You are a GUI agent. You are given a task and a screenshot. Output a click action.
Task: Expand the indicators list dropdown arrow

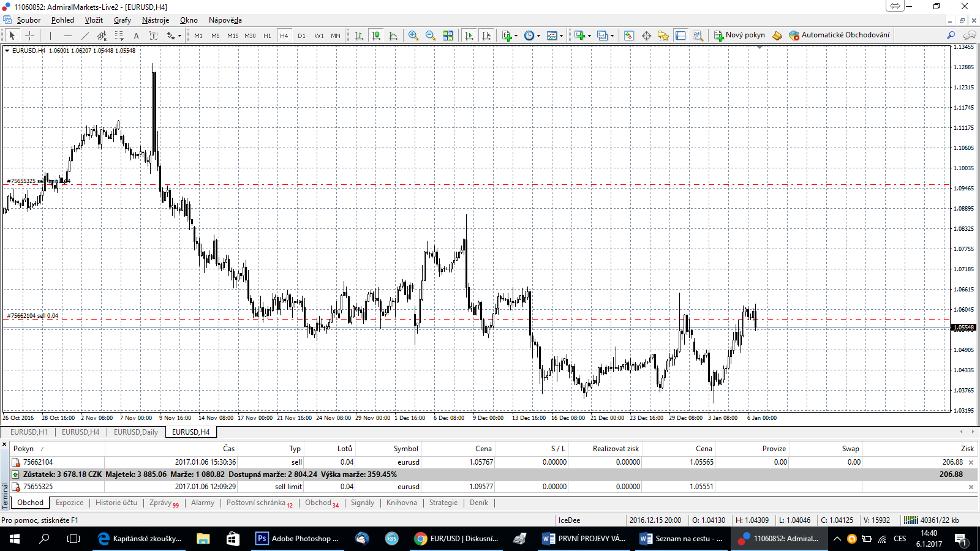[516, 36]
